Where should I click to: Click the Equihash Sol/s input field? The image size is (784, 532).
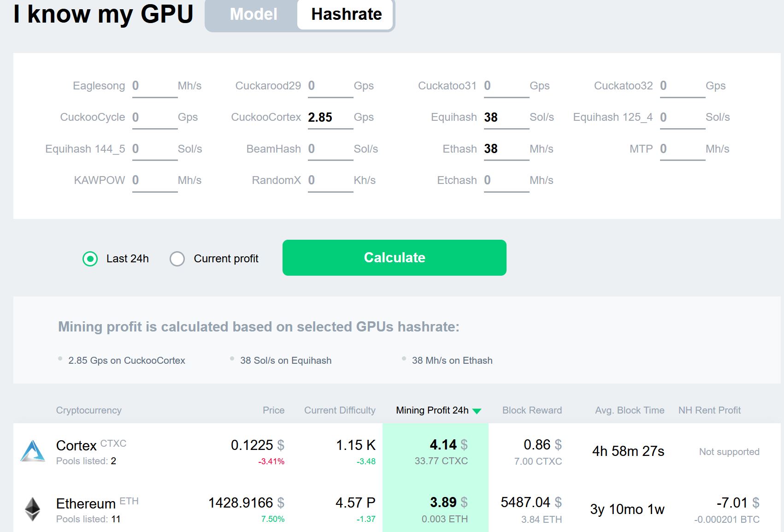(506, 118)
